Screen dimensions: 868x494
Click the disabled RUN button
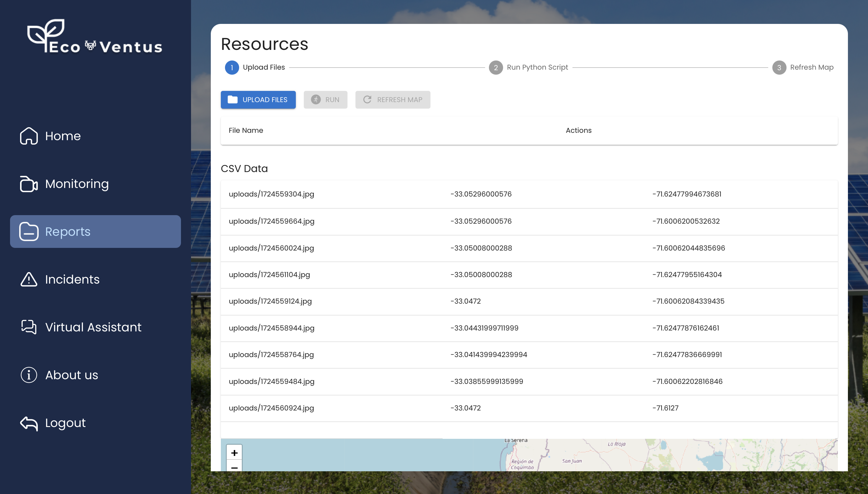pyautogui.click(x=325, y=99)
